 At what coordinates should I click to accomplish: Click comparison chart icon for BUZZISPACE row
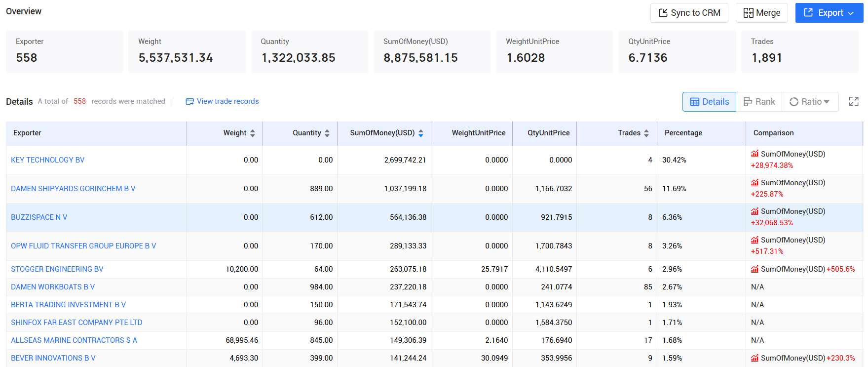[x=755, y=211]
